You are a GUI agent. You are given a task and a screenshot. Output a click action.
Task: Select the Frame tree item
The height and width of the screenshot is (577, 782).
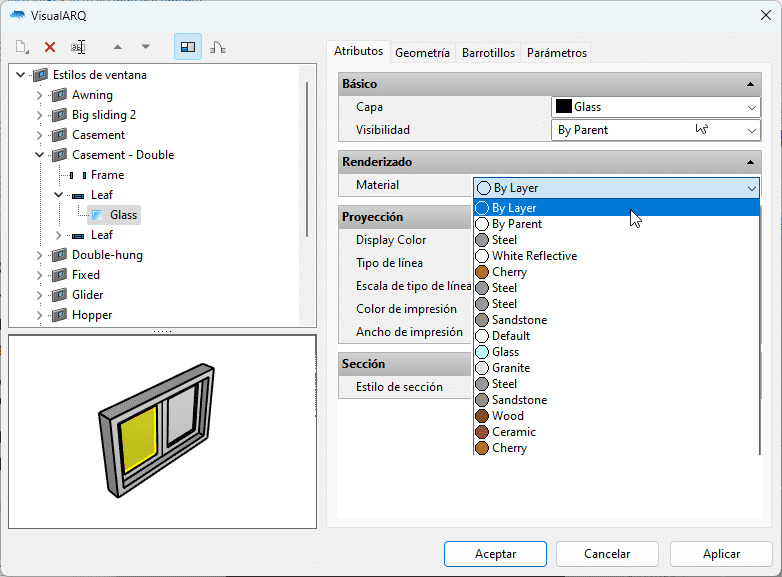click(x=107, y=175)
